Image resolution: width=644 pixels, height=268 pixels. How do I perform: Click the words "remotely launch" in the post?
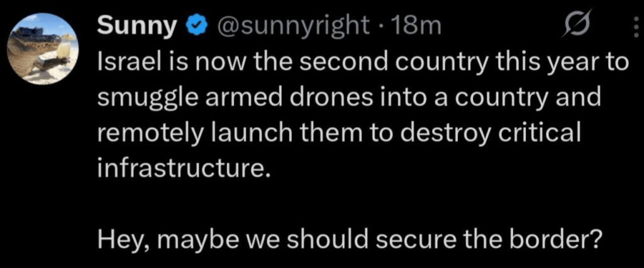pyautogui.click(x=181, y=133)
